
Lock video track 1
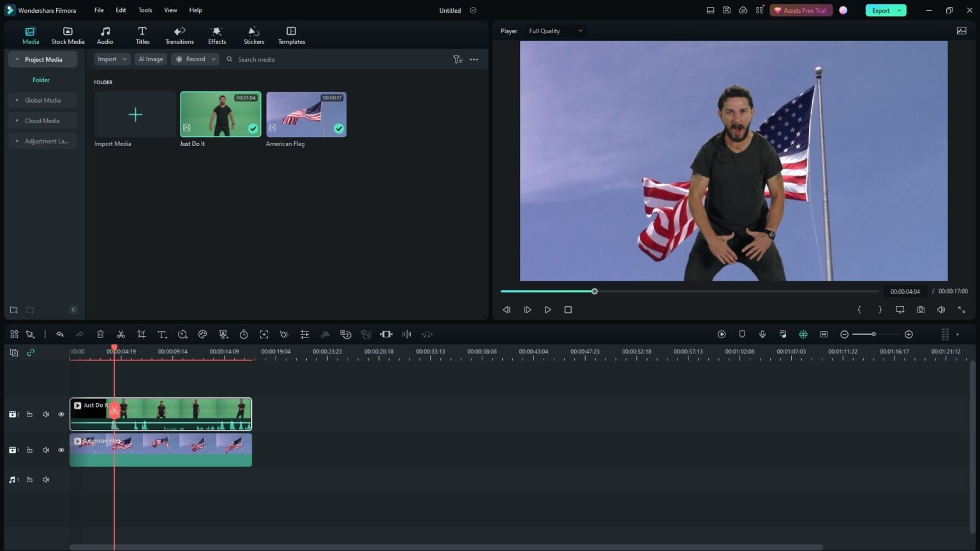(x=29, y=450)
